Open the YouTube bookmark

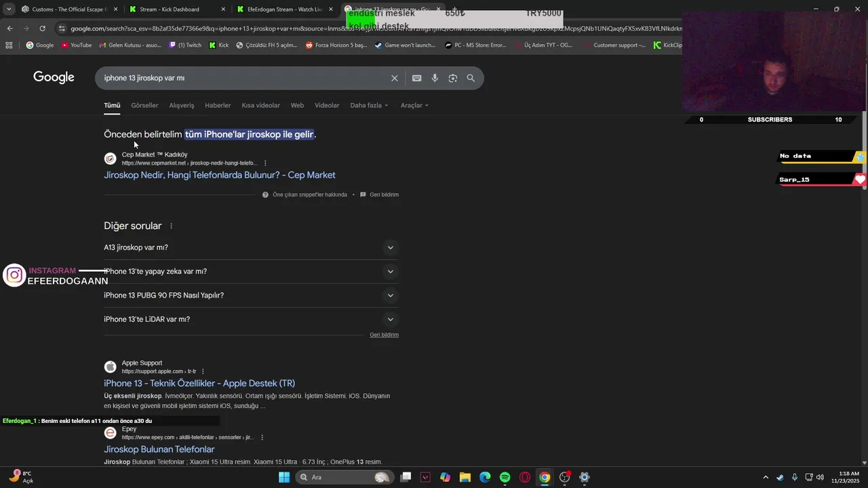point(76,45)
